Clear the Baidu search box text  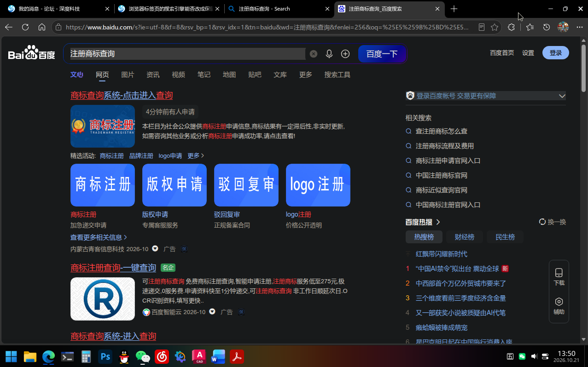[x=314, y=54]
